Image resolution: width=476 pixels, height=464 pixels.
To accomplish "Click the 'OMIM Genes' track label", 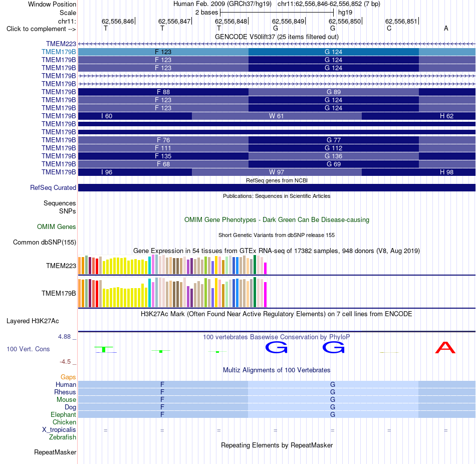I will click(x=57, y=227).
